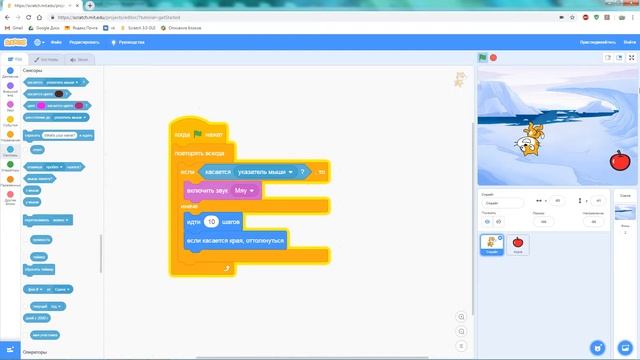640x360 pixels.
Task: Select the Motion blocks category circle
Action: (10, 71)
